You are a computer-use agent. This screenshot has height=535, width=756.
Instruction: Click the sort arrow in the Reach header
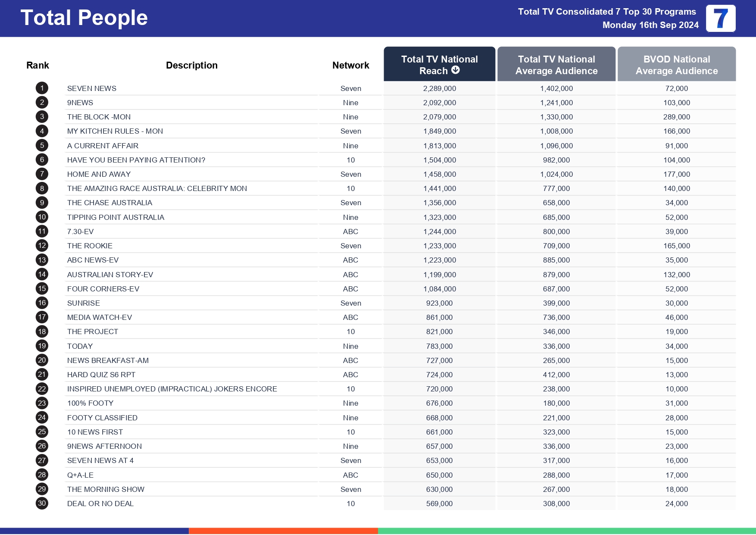(456, 70)
